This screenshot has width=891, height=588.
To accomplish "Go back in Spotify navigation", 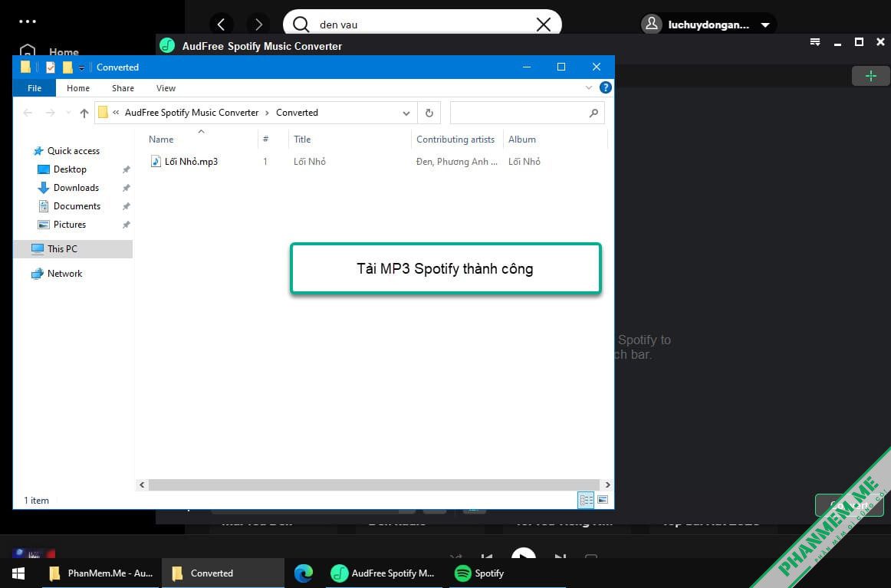I will (x=222, y=25).
